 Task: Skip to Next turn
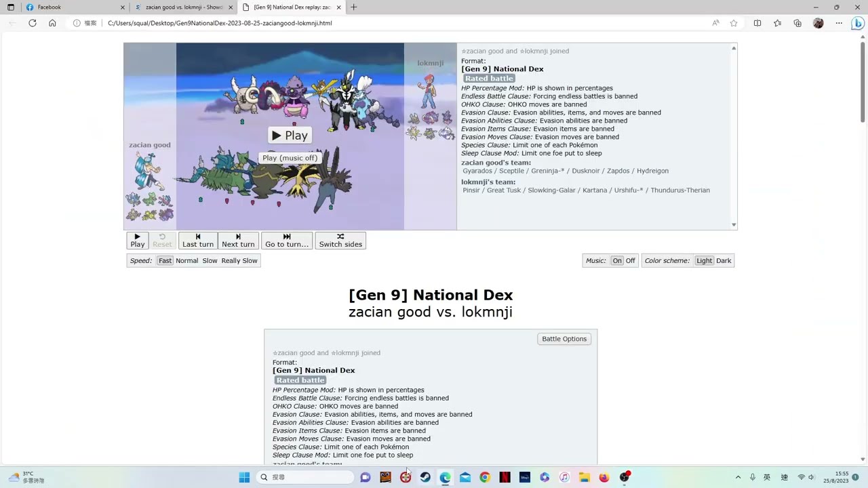click(238, 241)
